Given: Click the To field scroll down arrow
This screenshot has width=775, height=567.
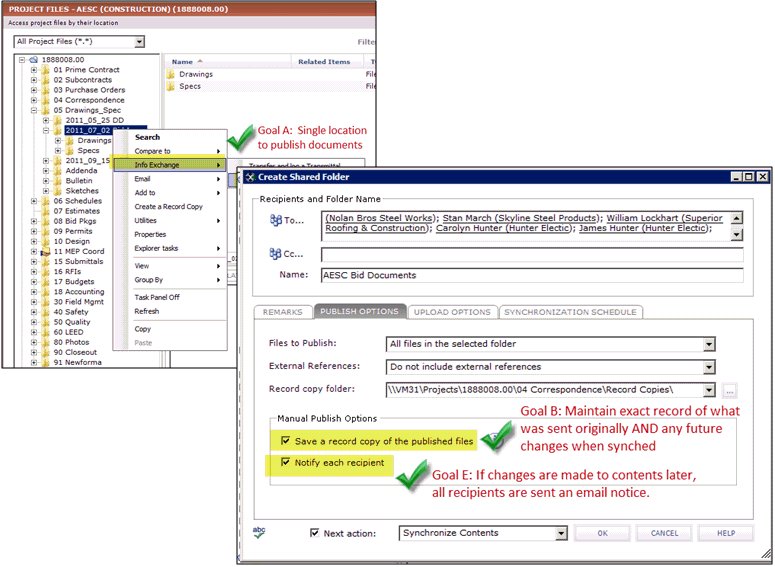Looking at the screenshot, I should pyautogui.click(x=736, y=234).
